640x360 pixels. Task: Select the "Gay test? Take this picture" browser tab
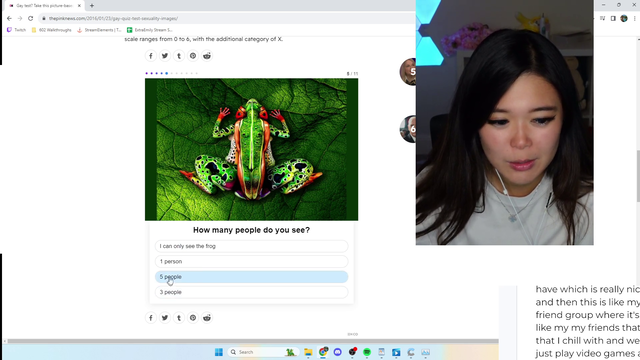44,6
